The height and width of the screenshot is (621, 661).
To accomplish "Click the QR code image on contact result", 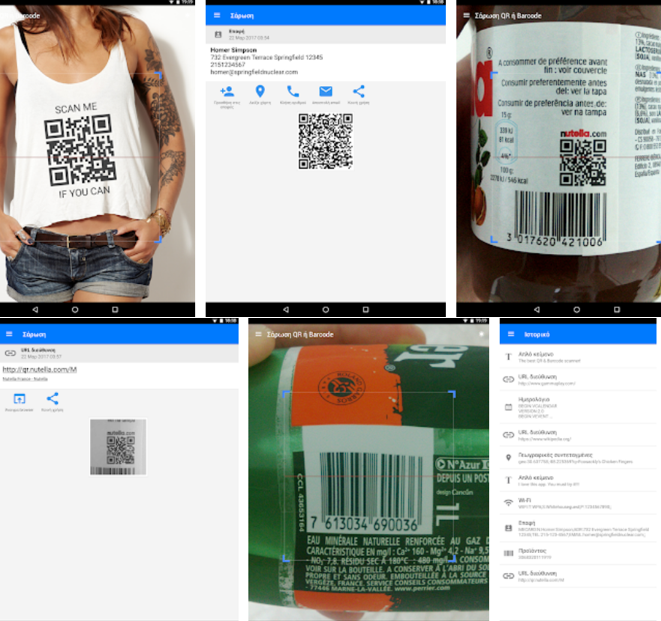I will point(326,141).
